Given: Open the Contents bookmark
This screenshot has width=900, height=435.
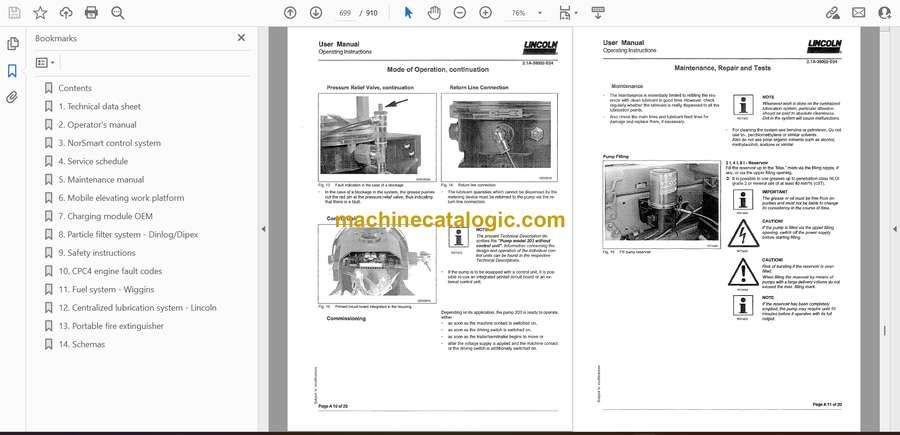Looking at the screenshot, I should click(x=75, y=88).
